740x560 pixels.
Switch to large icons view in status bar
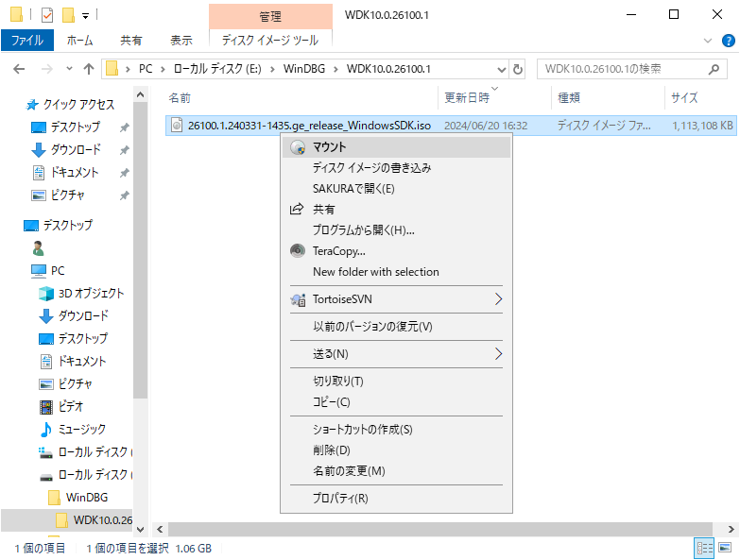pyautogui.click(x=725, y=548)
